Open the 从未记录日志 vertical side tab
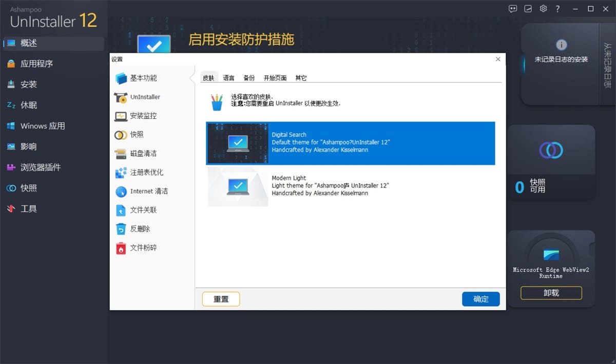The image size is (616, 364). (607, 64)
